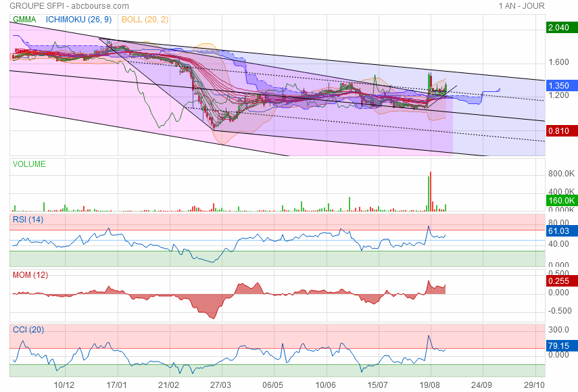Click the 24/09 date on the time axis

pyautogui.click(x=481, y=385)
